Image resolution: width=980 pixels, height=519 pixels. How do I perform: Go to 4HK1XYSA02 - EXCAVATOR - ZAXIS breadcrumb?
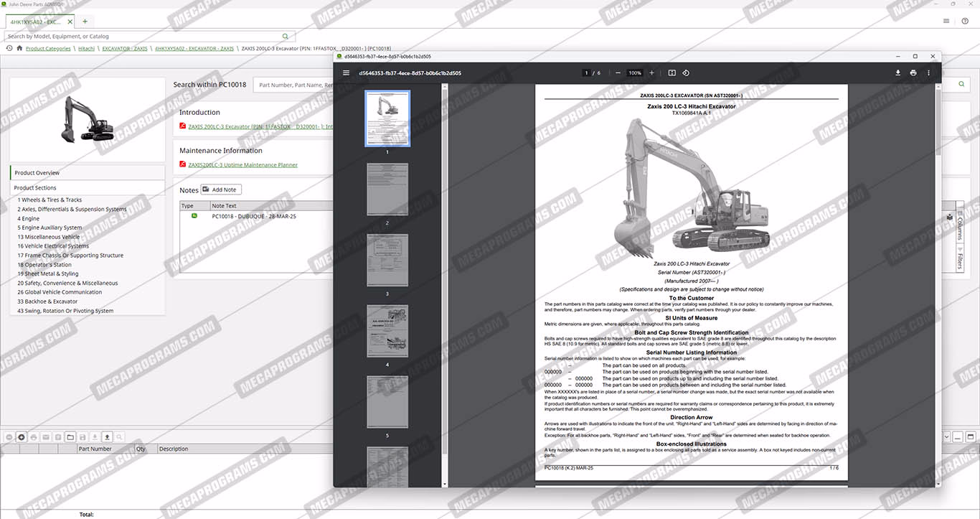tap(194, 49)
